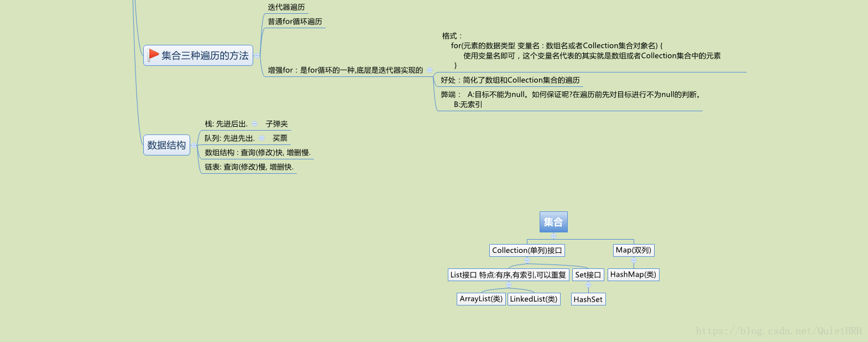
Task: Click the 增强for description subtopic
Action: click(x=346, y=70)
